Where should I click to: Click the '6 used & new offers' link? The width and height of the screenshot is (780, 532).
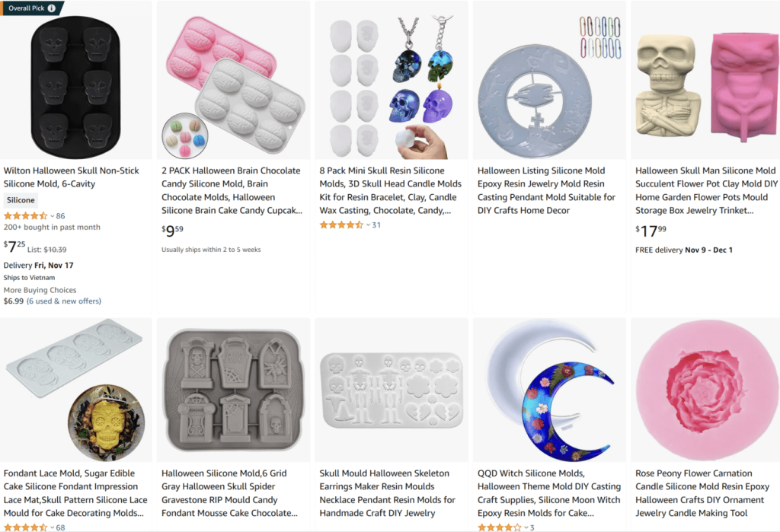pos(64,301)
